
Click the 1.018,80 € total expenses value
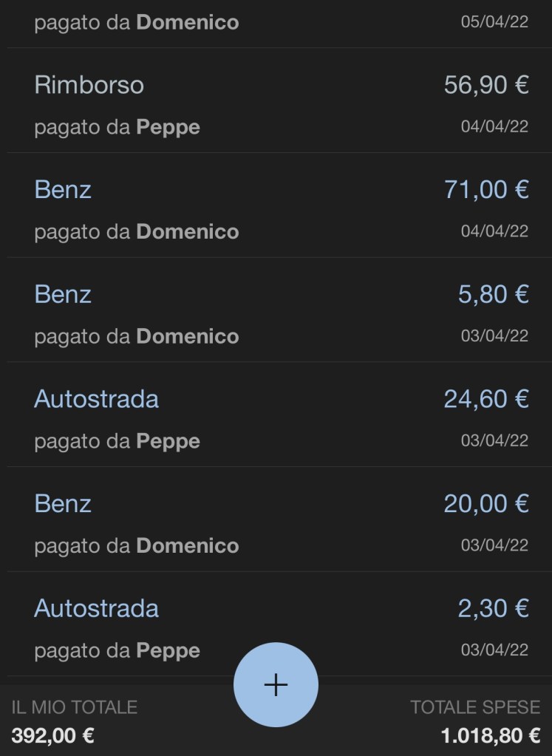coord(490,736)
